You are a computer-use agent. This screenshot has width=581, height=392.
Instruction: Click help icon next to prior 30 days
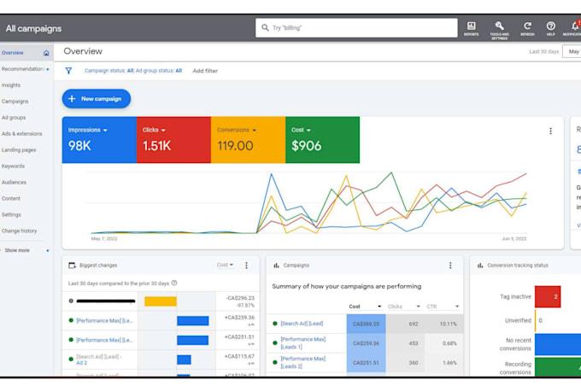point(174,283)
